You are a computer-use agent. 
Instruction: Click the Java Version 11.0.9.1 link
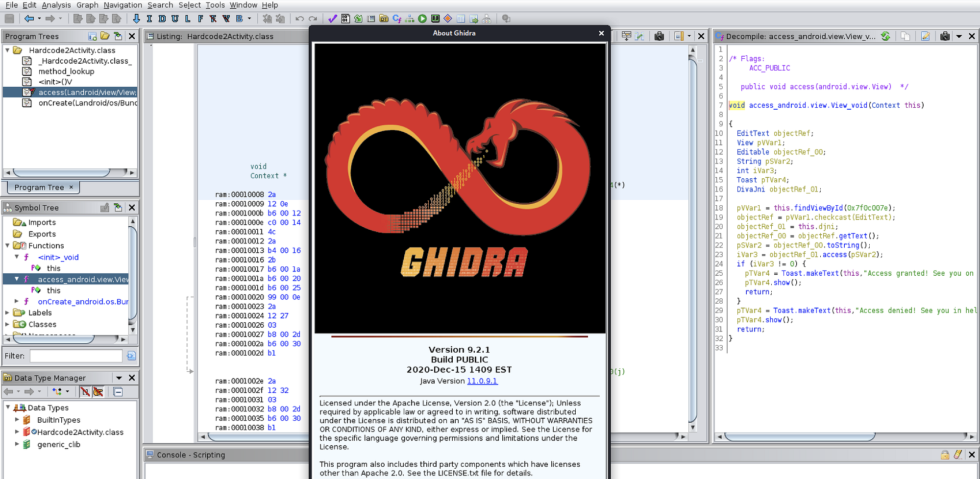pyautogui.click(x=482, y=381)
